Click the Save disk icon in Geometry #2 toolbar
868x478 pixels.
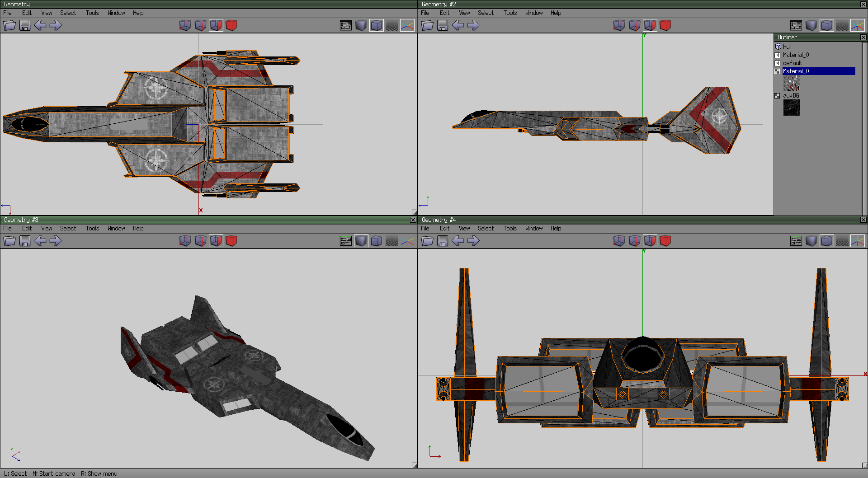443,26
